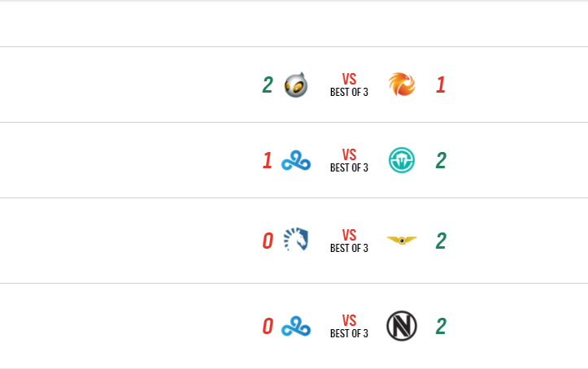Select Cloud9 logo in the Immortals match
Viewport: 588px width, 369px height.
coord(296,161)
